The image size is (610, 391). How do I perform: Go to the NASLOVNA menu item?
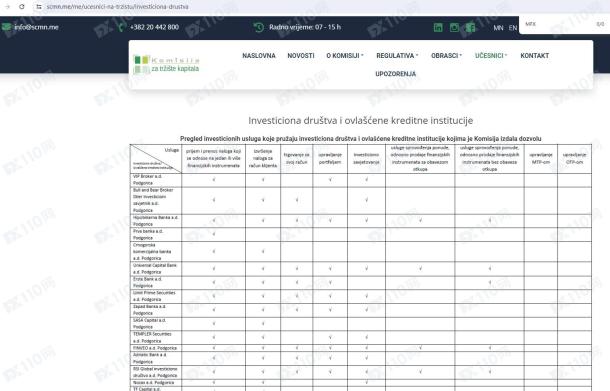259,56
